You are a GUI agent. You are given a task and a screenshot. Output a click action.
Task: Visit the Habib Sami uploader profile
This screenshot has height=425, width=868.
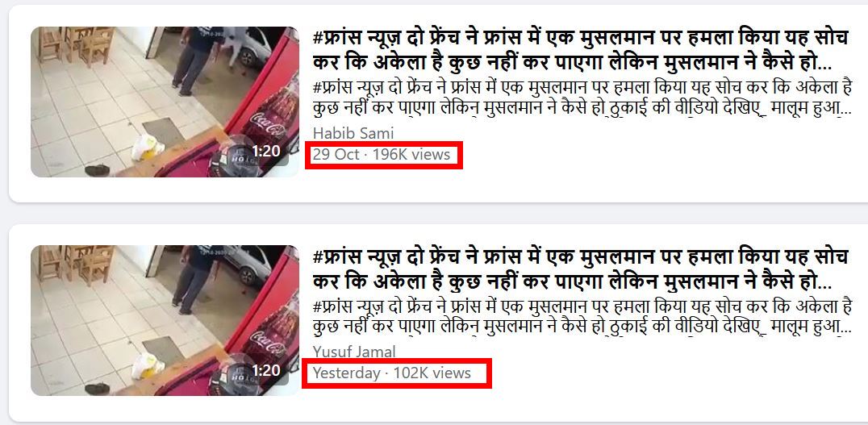click(x=353, y=133)
